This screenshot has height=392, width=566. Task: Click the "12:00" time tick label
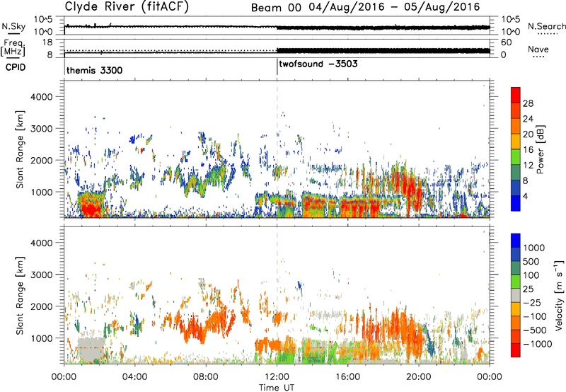point(277,377)
